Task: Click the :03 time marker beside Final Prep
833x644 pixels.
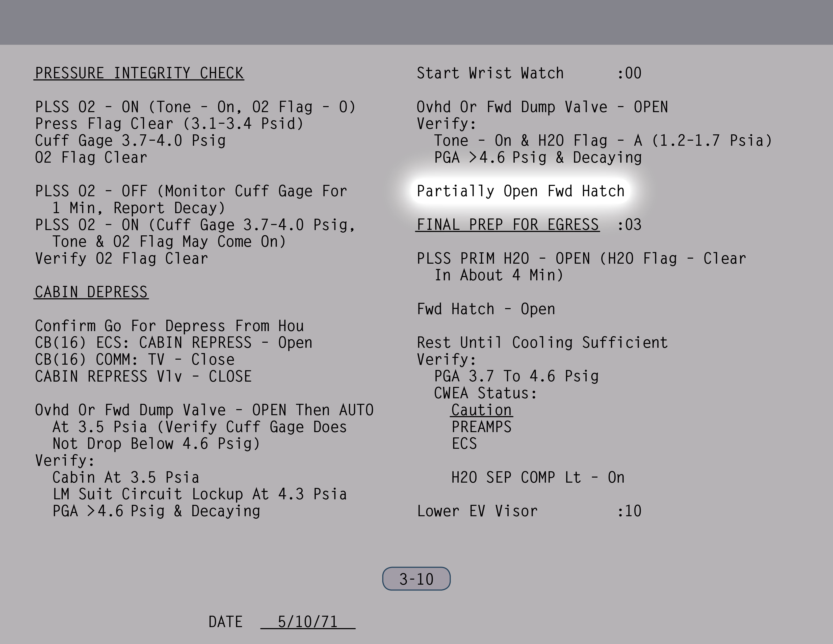Action: tap(629, 225)
